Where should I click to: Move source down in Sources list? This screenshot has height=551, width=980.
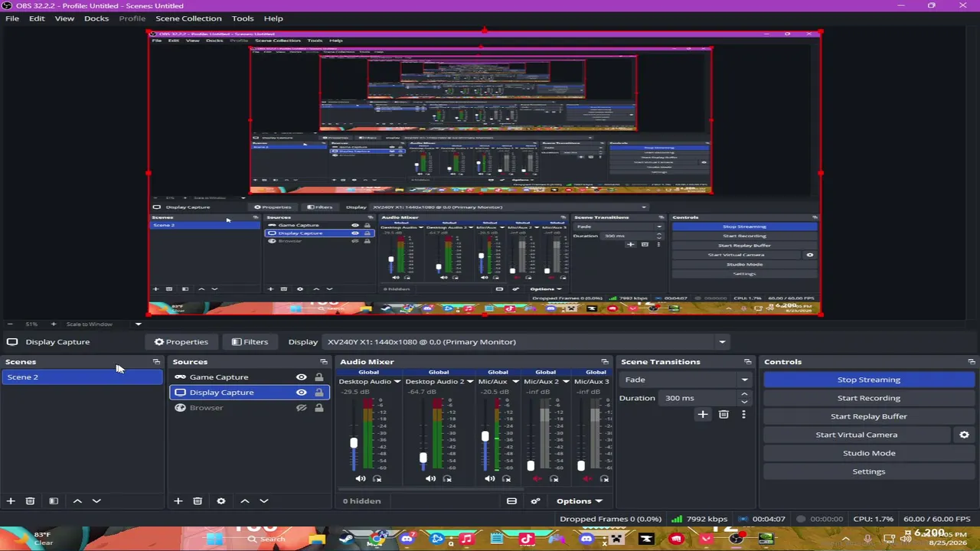coord(264,501)
